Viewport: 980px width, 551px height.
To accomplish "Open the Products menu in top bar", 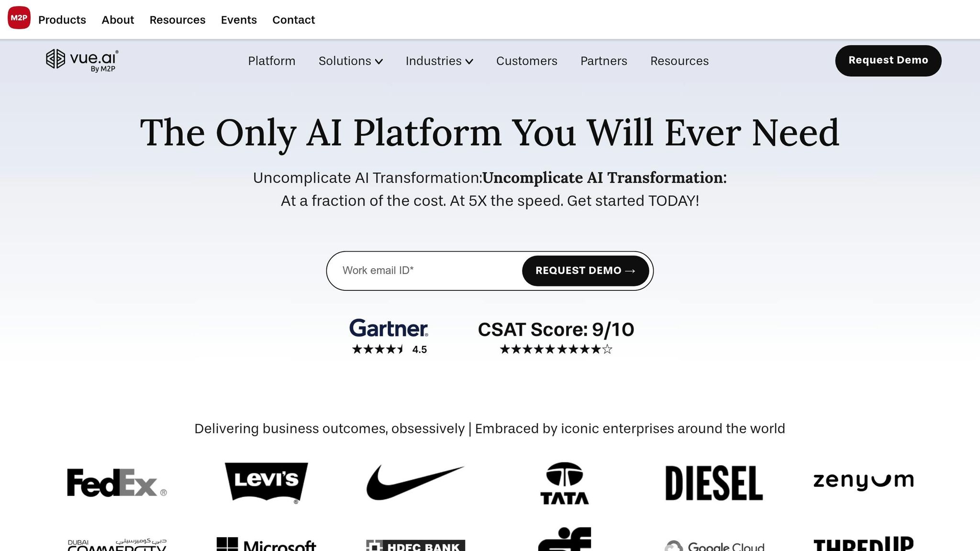I will click(x=62, y=20).
